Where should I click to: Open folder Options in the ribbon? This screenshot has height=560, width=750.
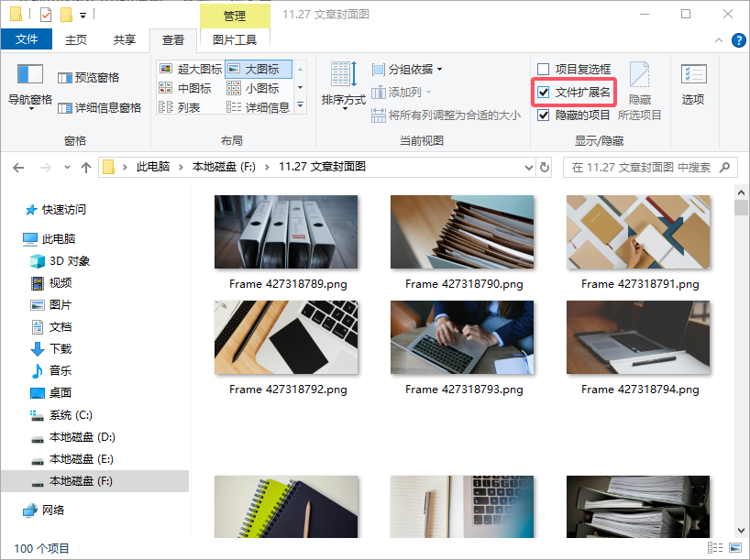point(692,82)
